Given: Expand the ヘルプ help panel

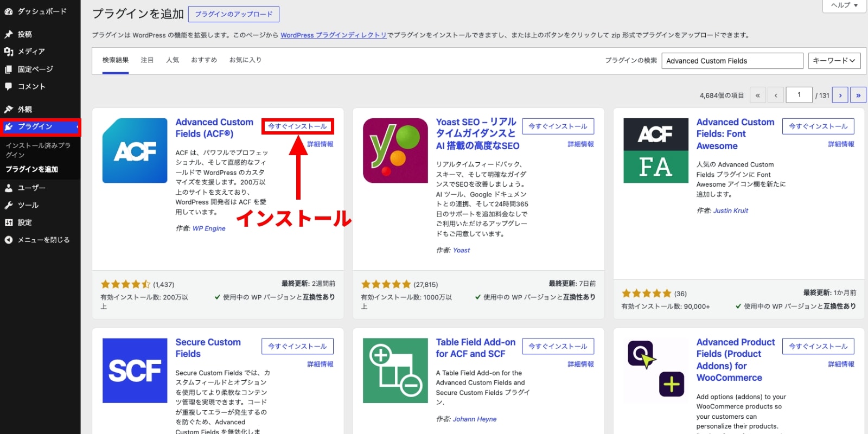Looking at the screenshot, I should (844, 5).
